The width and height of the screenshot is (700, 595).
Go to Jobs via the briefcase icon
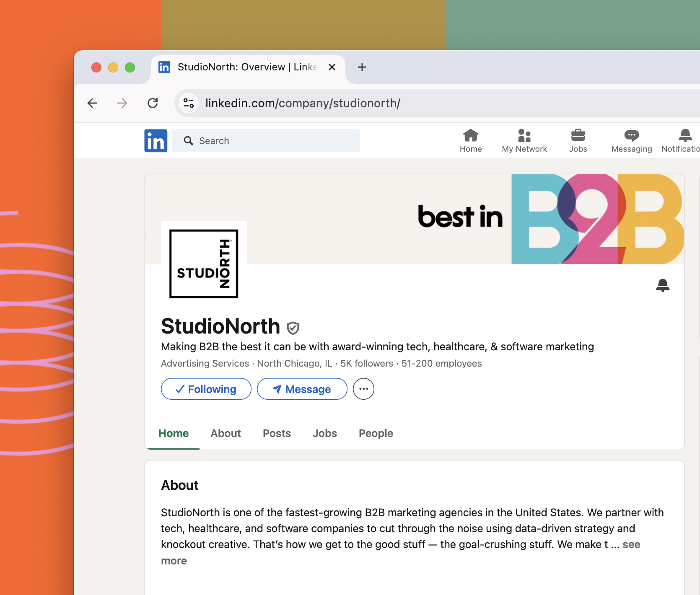pyautogui.click(x=578, y=141)
